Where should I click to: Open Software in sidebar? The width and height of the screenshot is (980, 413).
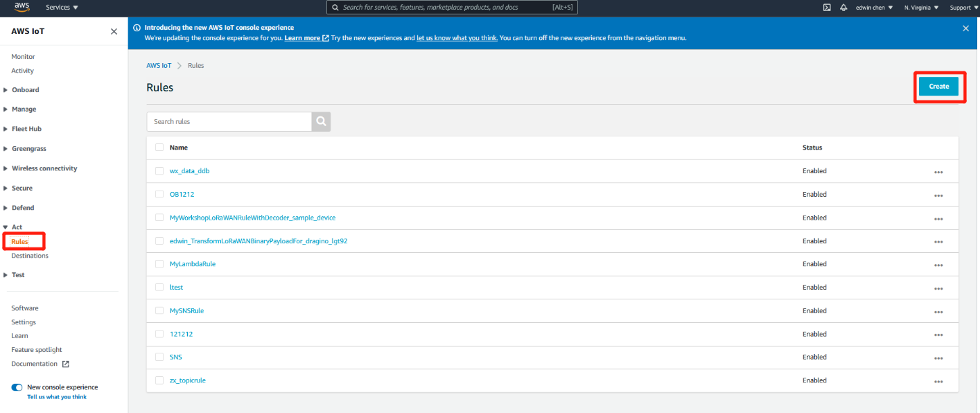pos(25,308)
